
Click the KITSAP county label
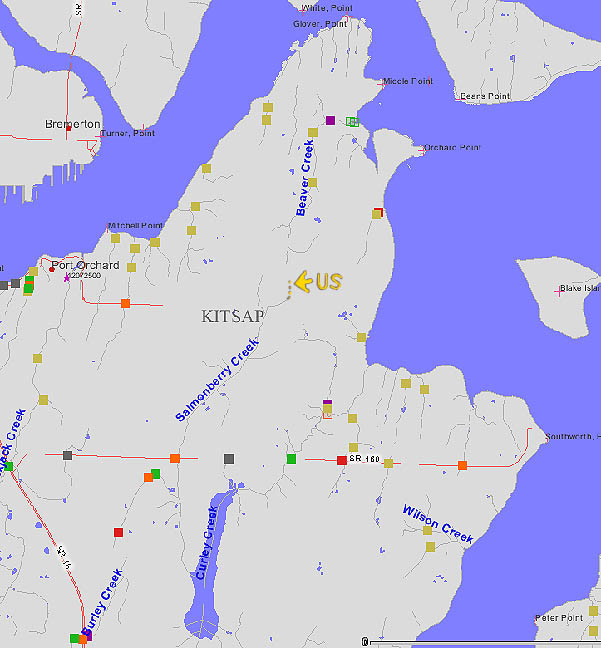click(233, 316)
